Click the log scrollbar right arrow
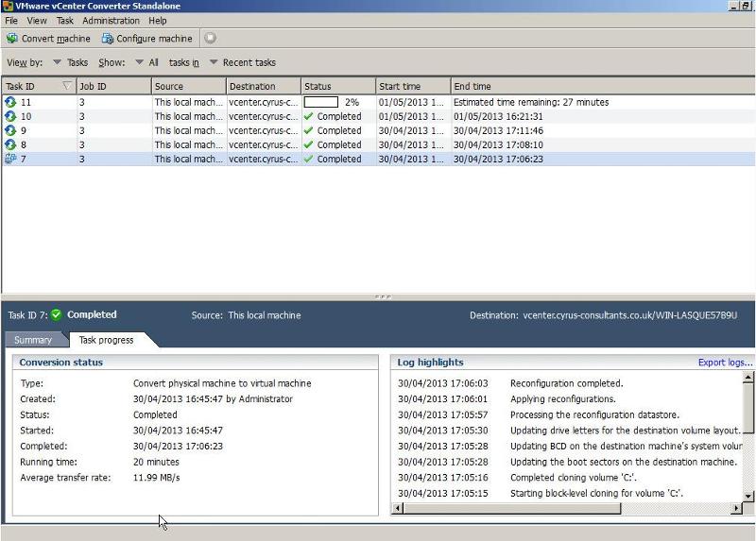Viewport: 756px width, 541px height. (736, 508)
